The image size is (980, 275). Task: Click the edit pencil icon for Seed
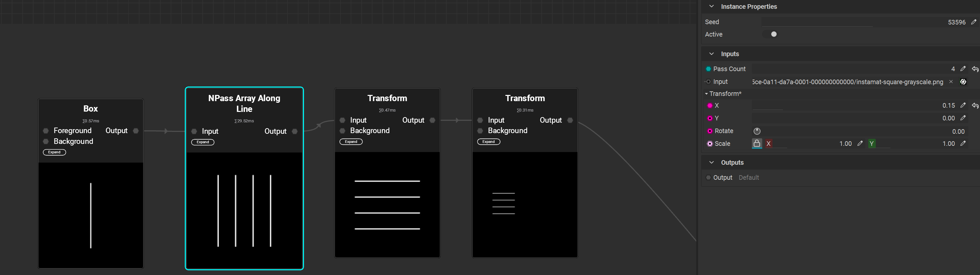point(973,22)
